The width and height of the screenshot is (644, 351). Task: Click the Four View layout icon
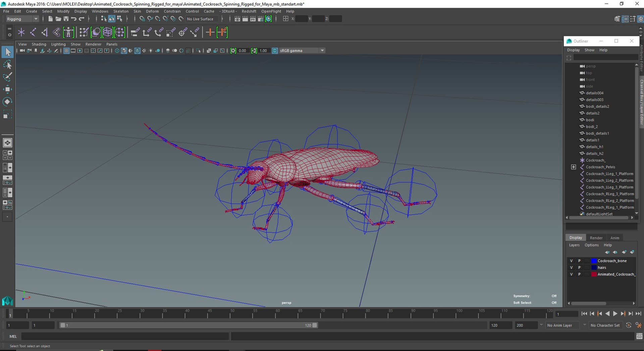[7, 155]
